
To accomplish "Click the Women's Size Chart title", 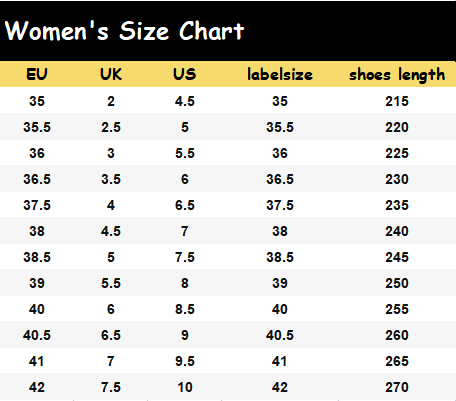I will tap(125, 31).
